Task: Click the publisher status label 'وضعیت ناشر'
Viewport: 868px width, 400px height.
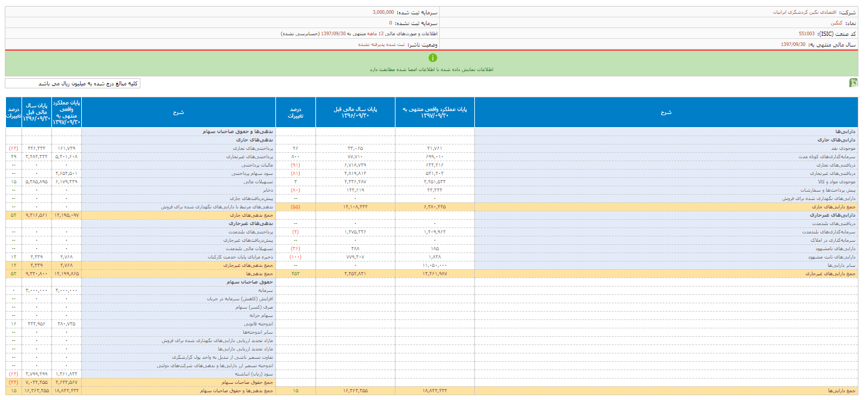Action: click(x=422, y=44)
